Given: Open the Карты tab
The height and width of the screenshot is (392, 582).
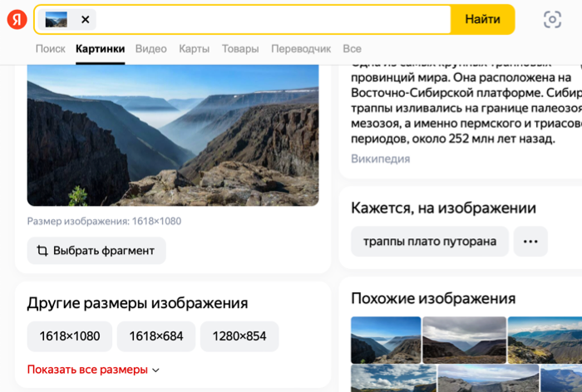Looking at the screenshot, I should (x=194, y=49).
